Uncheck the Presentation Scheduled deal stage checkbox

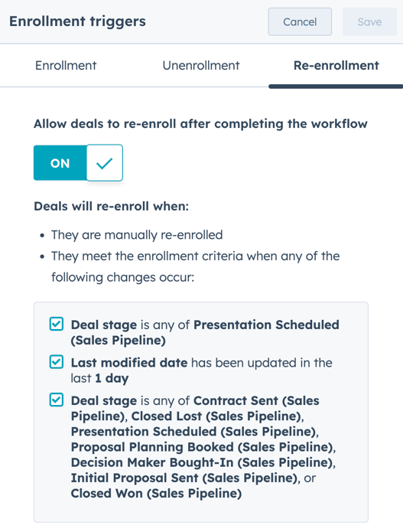[x=57, y=324]
